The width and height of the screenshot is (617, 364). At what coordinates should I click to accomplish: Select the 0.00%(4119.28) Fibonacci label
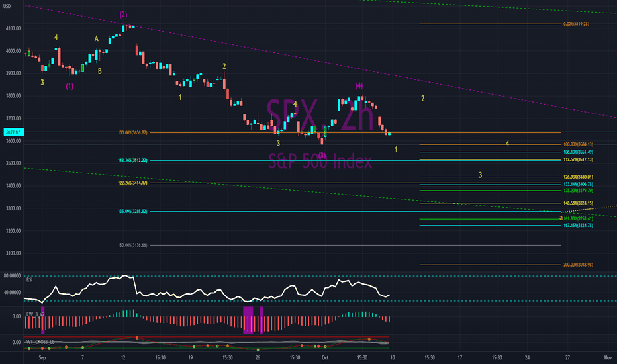pyautogui.click(x=576, y=24)
